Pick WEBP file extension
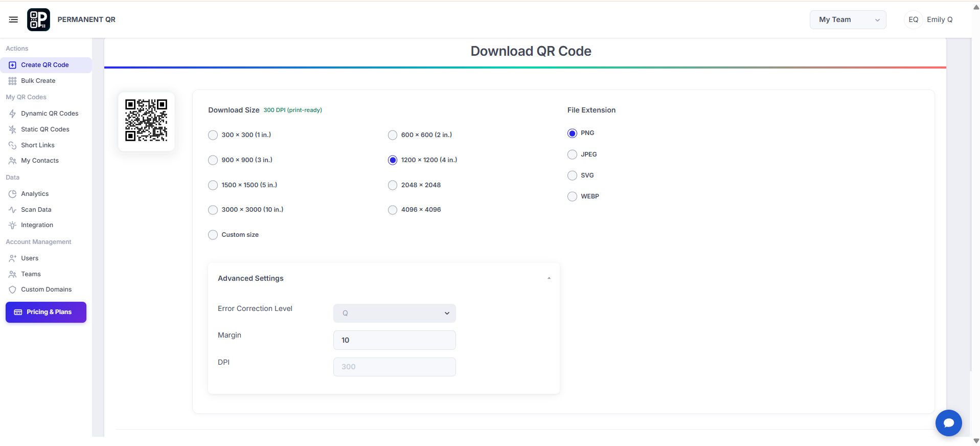Viewport: 980px width, 446px height. tap(572, 196)
